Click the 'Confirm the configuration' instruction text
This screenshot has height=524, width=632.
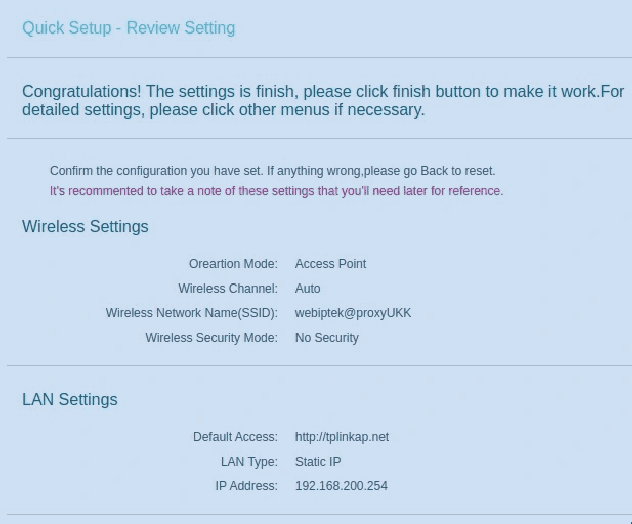tap(272, 171)
